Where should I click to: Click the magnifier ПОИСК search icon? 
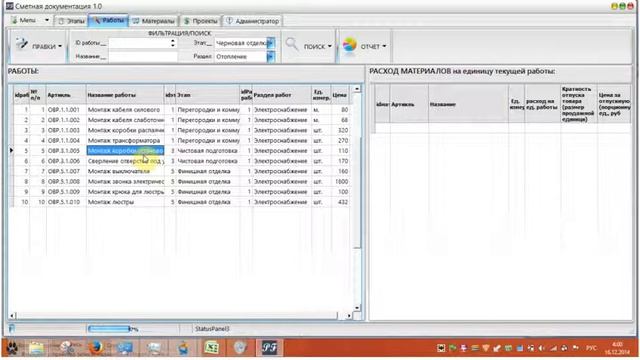(291, 44)
